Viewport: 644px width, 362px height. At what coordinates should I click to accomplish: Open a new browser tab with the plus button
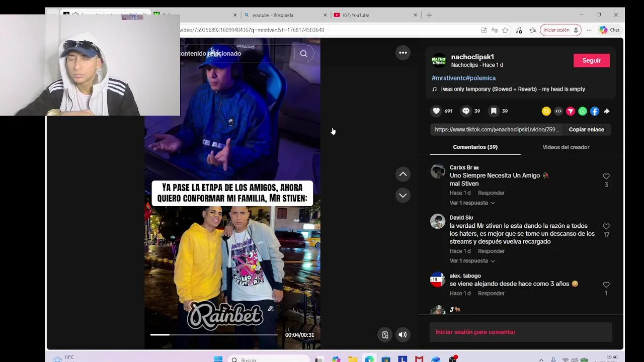click(x=429, y=15)
